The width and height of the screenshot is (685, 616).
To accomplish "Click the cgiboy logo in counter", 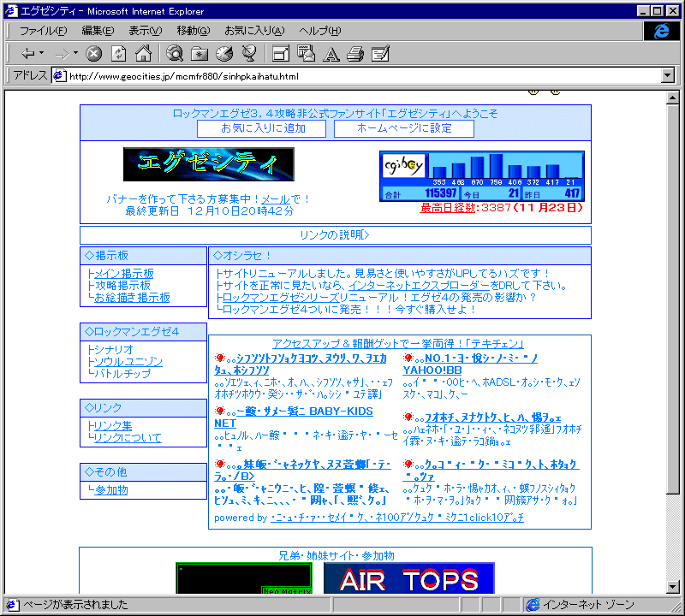I will tap(403, 165).
